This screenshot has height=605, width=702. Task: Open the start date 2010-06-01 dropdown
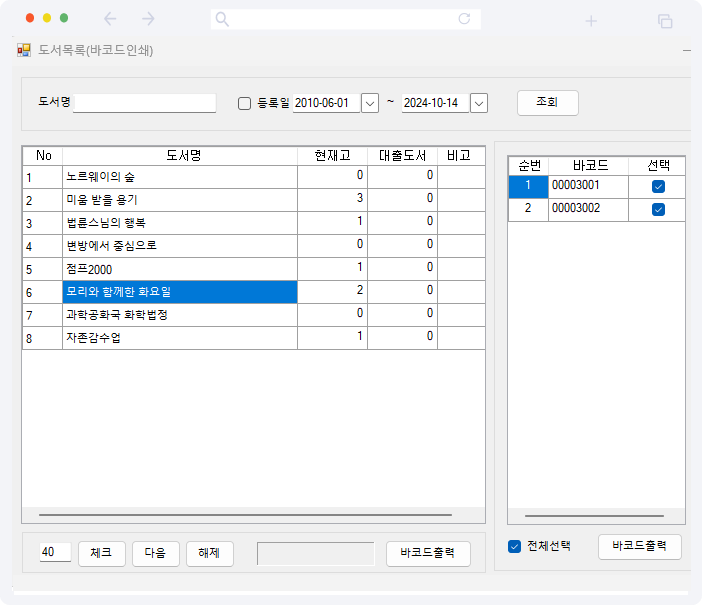[370, 103]
